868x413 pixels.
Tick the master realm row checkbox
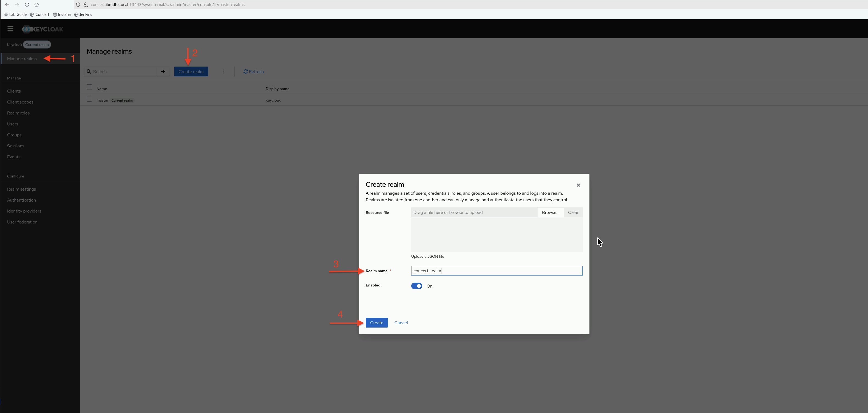click(x=89, y=99)
